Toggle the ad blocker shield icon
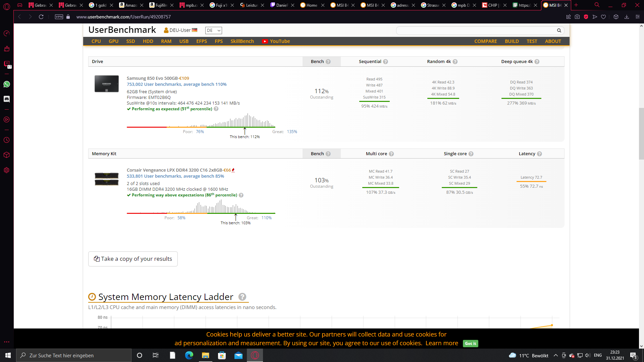 tap(586, 17)
